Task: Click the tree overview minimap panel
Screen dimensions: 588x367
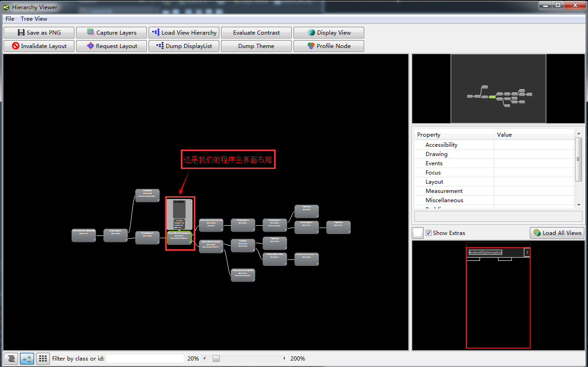Action: pos(498,89)
